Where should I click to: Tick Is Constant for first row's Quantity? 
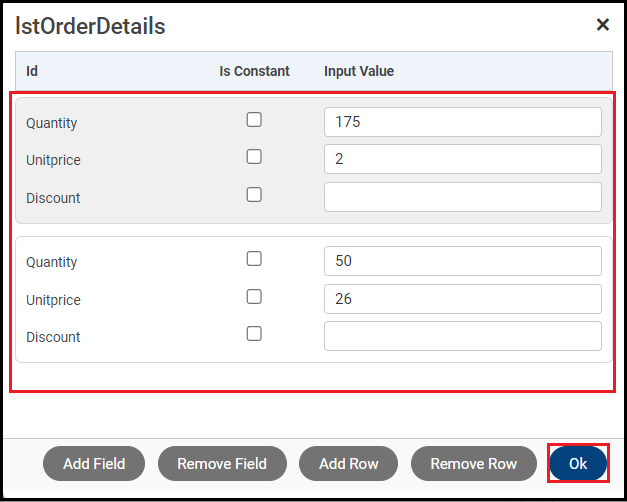point(254,120)
